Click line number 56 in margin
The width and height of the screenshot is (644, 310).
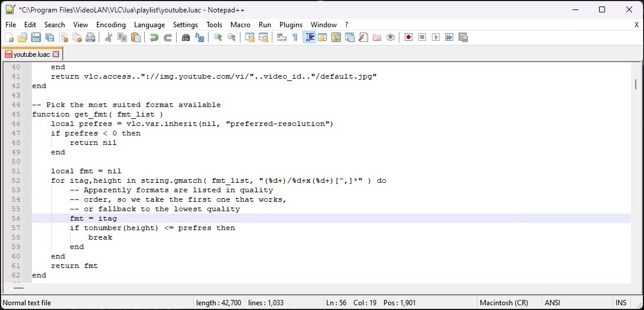16,218
